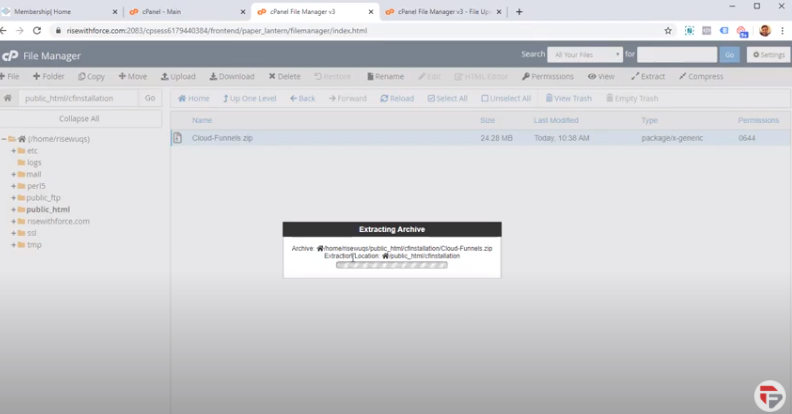The width and height of the screenshot is (792, 414).
Task: Bookmark this page with the star icon
Action: tap(668, 30)
